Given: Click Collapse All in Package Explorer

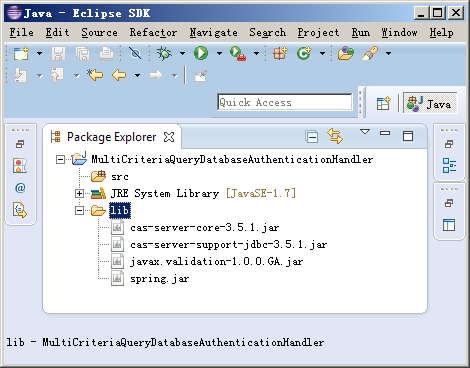Looking at the screenshot, I should point(312,136).
